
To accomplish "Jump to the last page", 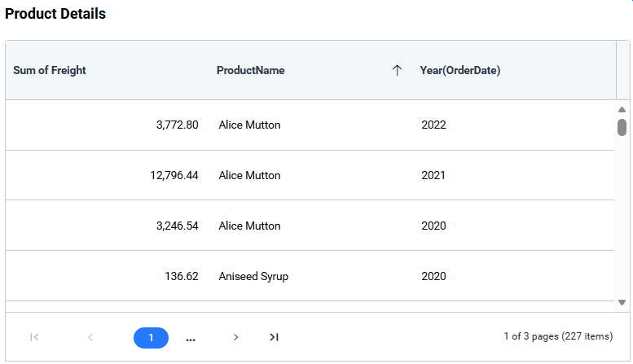I will [x=275, y=337].
